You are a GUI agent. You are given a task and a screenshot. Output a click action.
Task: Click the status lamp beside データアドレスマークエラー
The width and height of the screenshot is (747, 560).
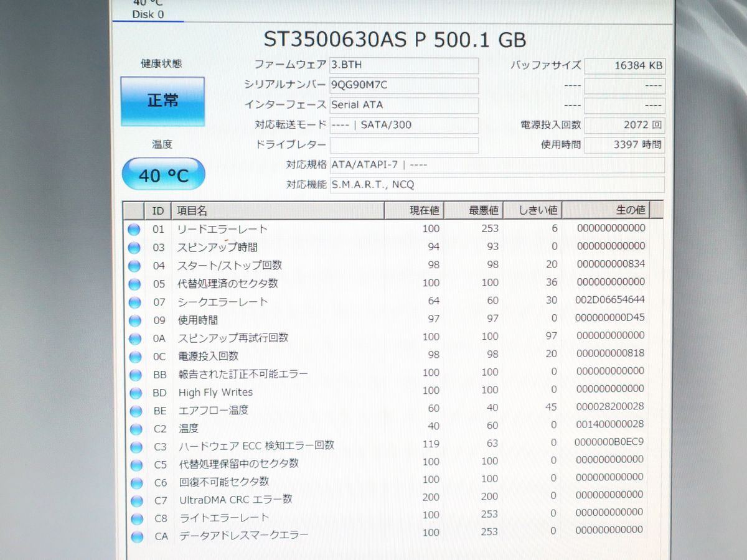coord(134,535)
